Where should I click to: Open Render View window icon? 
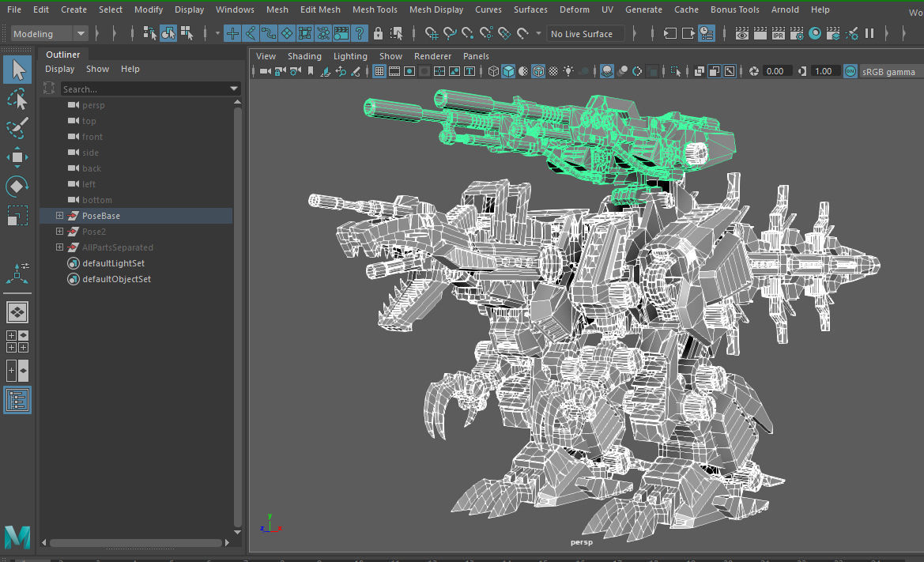point(742,33)
